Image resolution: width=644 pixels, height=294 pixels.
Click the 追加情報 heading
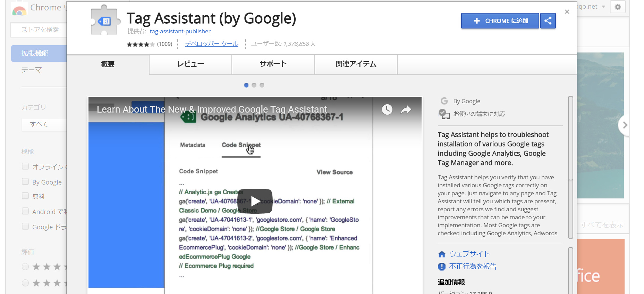point(451,282)
